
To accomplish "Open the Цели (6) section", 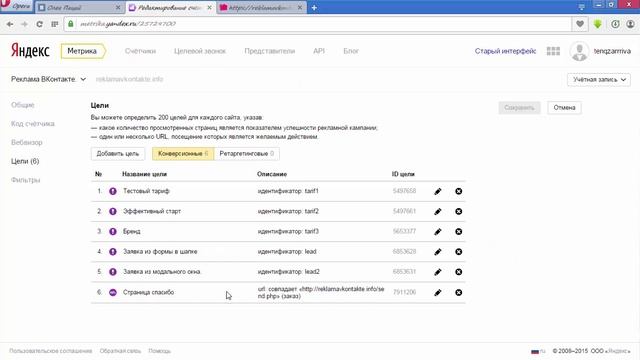I will [25, 161].
